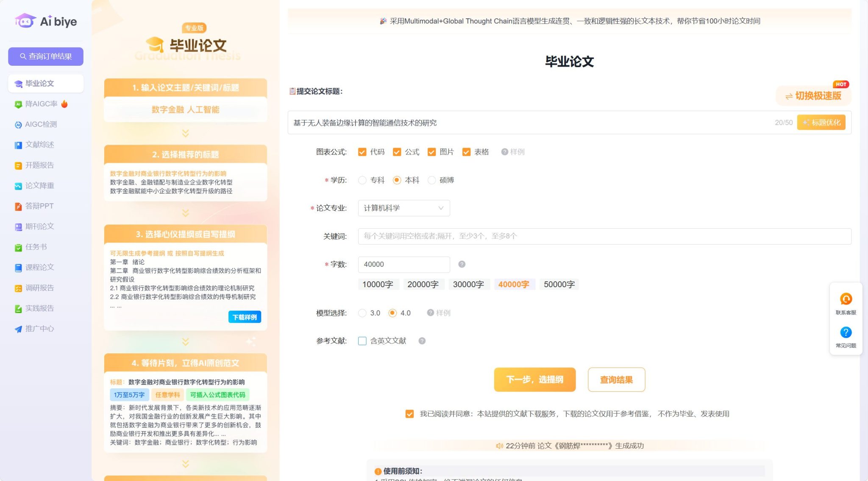Screen dimensions: 868x481
Task: Open the 论文专业 dropdown
Action: tap(403, 208)
